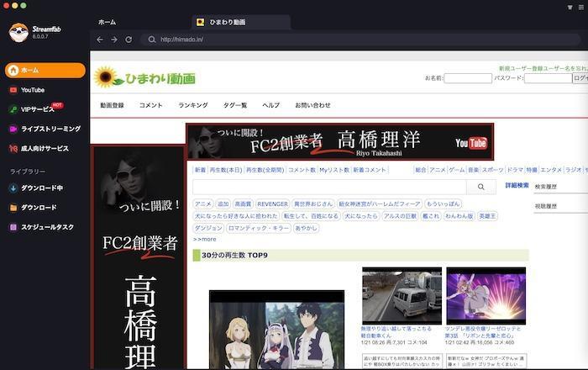Open the ツンデレ悪役令嬢 video title
The image size is (588, 370).
[x=483, y=332]
